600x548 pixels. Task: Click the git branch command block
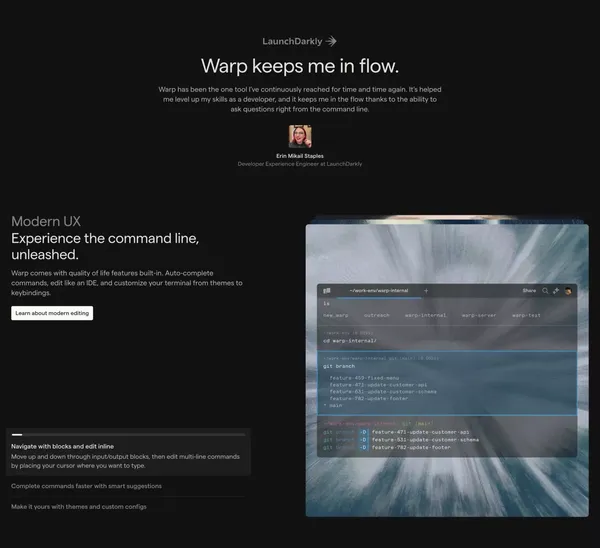[447, 383]
